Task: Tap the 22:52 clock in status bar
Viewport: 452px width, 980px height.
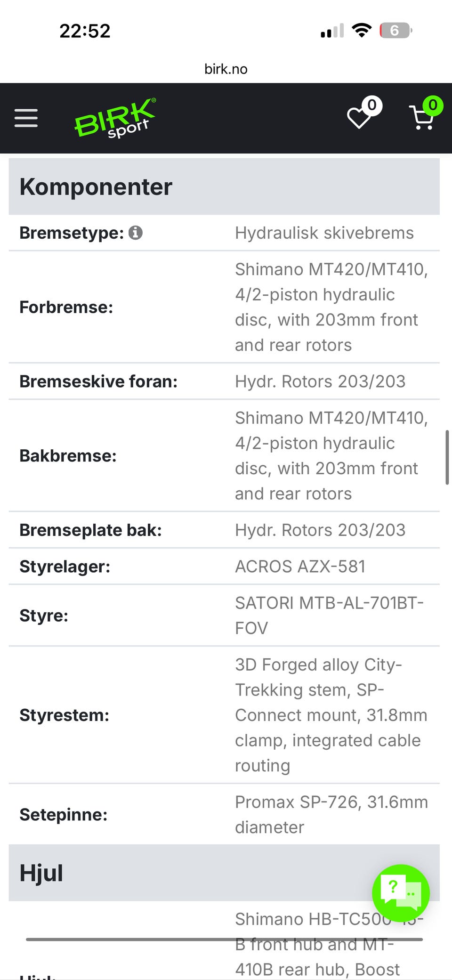Action: pos(85,31)
